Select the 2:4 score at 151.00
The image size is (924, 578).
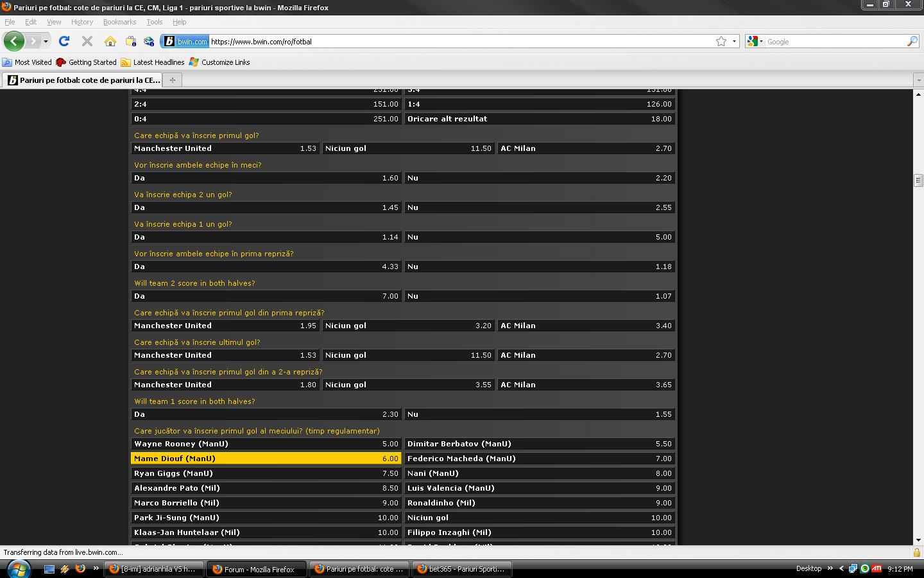pos(266,104)
